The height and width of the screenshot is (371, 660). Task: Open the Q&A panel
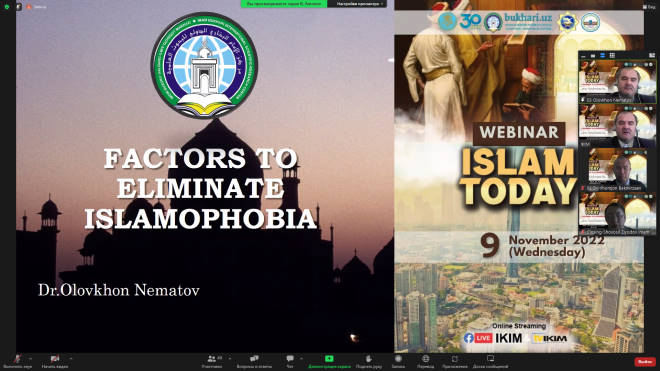point(253,361)
